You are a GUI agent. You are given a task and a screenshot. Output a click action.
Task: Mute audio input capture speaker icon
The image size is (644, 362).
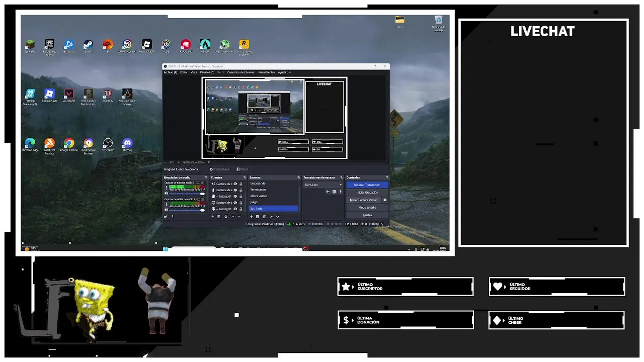[x=166, y=194]
